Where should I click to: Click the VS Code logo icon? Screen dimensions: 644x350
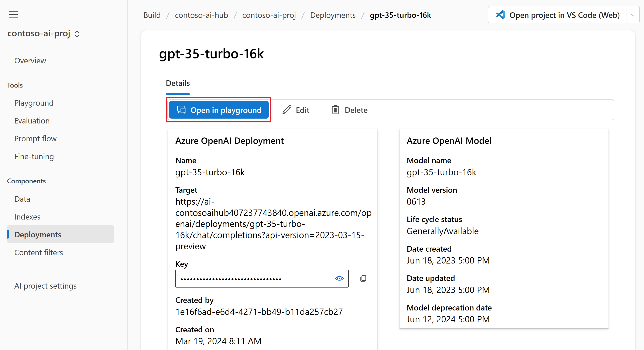tap(500, 15)
